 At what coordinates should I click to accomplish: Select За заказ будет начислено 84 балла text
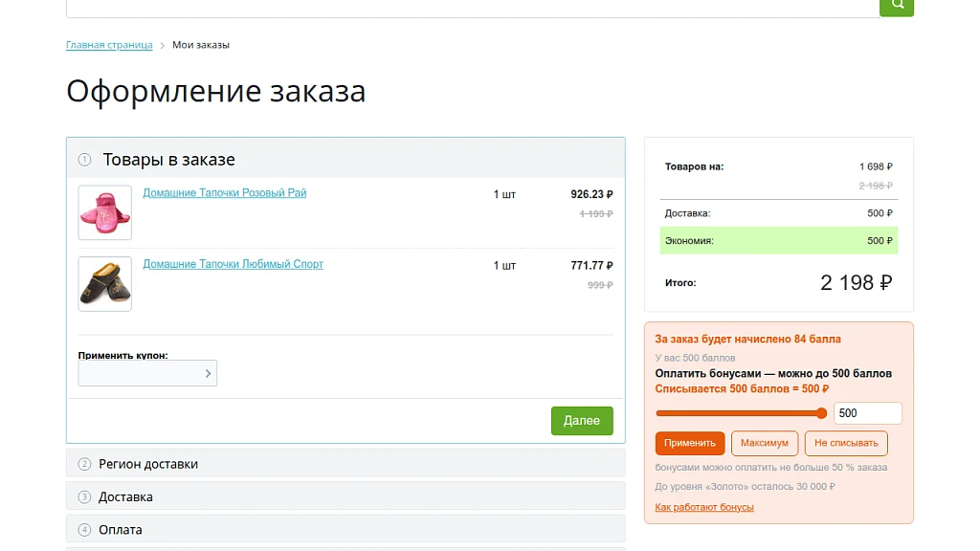[747, 340]
